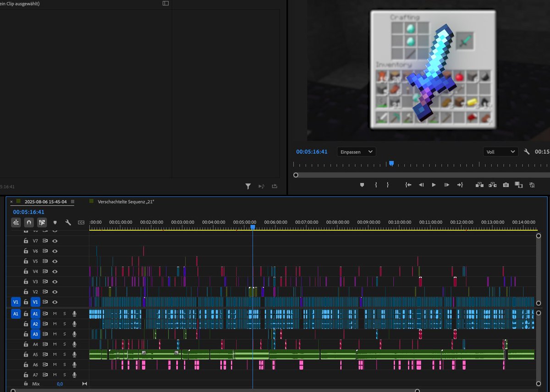Hide video track V6 with eye
550x392 pixels.
pyautogui.click(x=55, y=251)
